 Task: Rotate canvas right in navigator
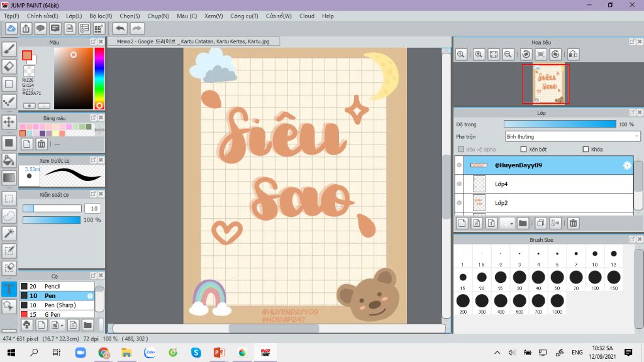[x=556, y=54]
